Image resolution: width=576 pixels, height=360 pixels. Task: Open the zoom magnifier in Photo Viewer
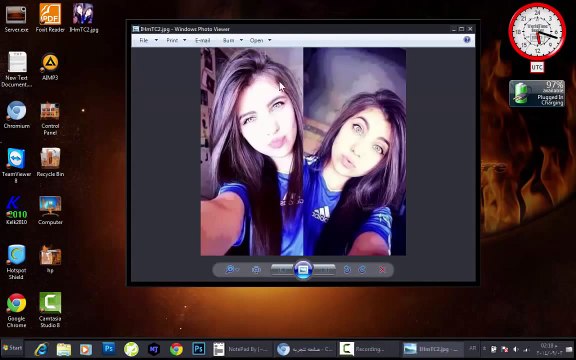pos(231,270)
